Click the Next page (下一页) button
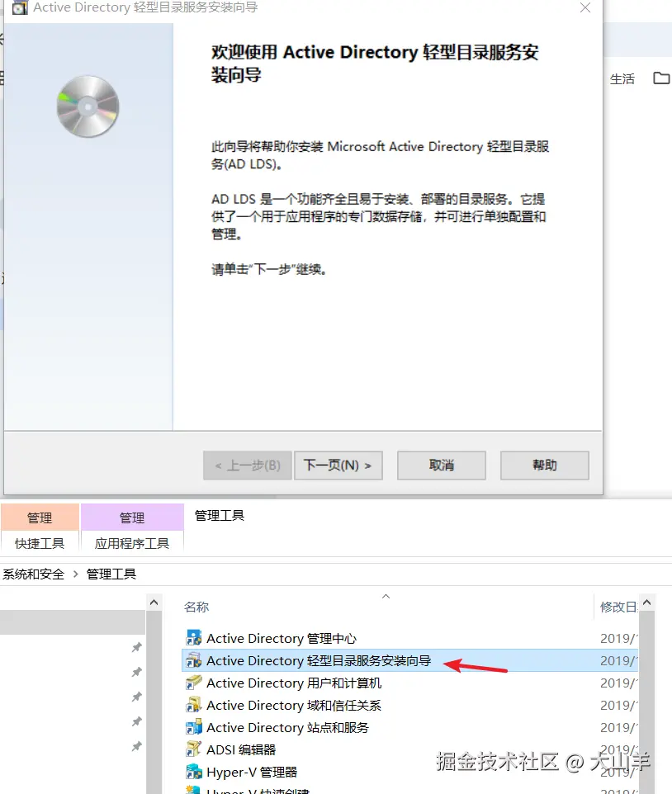This screenshot has height=794, width=672. click(338, 465)
